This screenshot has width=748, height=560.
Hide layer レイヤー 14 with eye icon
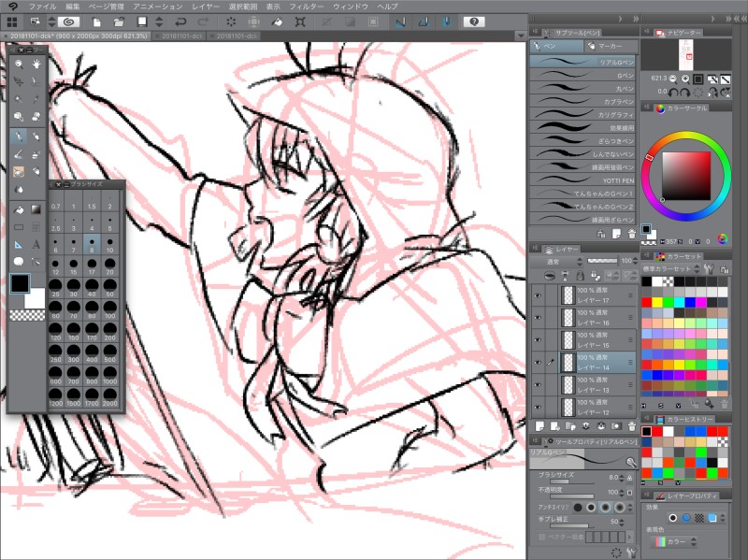click(x=539, y=363)
